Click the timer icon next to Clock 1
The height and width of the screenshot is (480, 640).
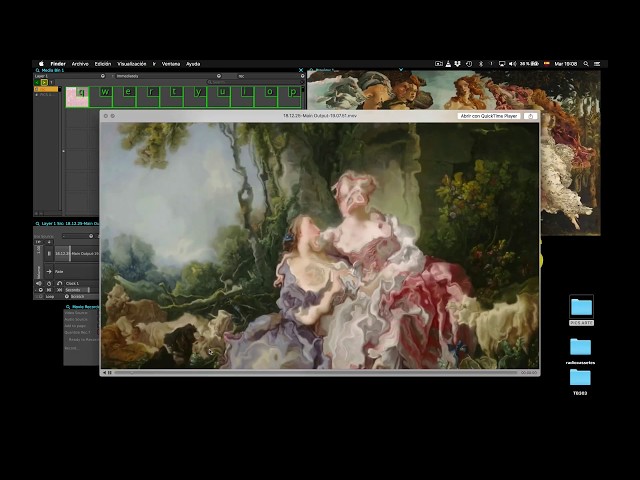(x=49, y=283)
